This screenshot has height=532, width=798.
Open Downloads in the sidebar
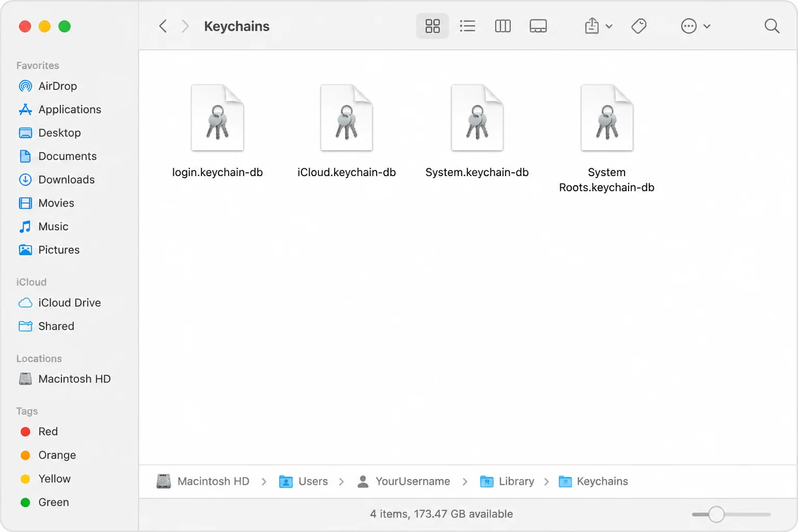point(57,180)
